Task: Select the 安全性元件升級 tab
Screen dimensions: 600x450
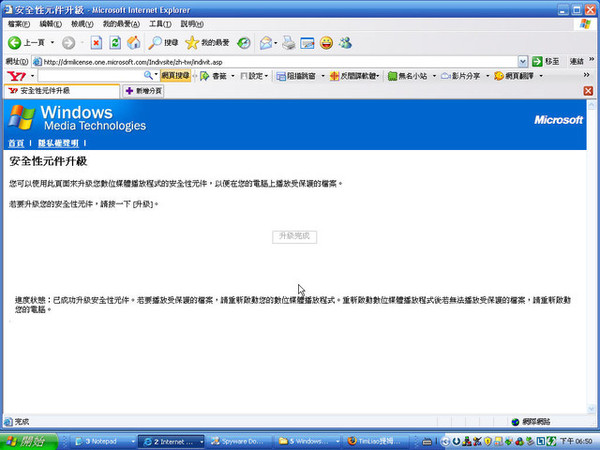Action: (x=62, y=91)
